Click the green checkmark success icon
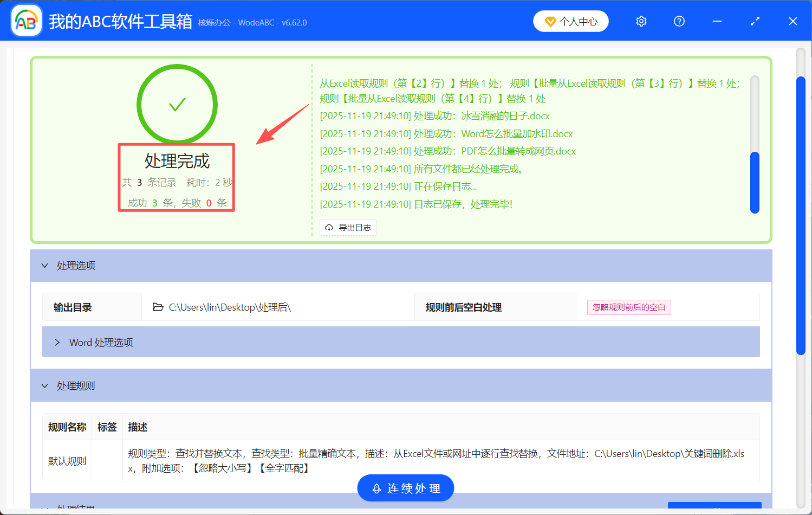The width and height of the screenshot is (812, 515). point(177,104)
